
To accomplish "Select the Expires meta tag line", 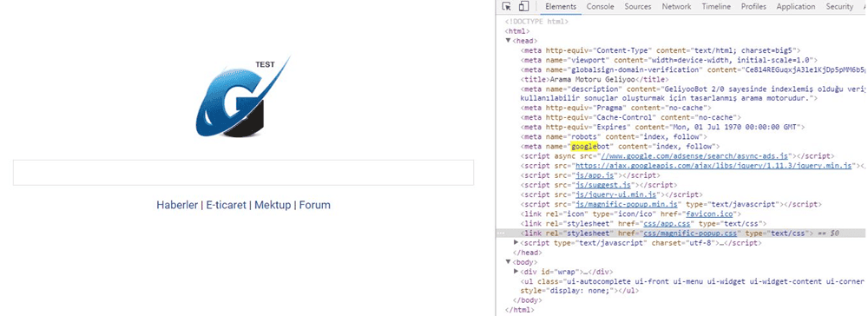I will [662, 128].
